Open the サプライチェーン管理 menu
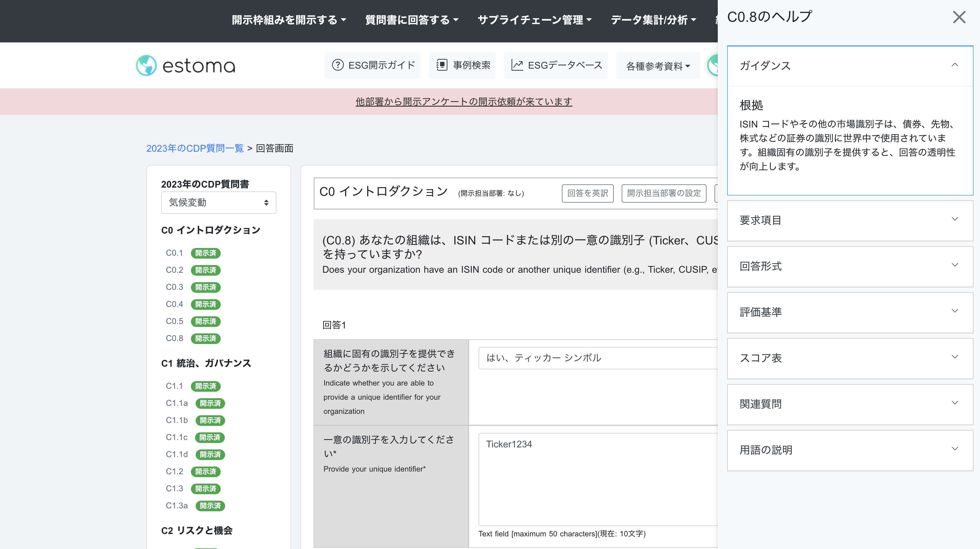980x549 pixels. click(x=534, y=20)
